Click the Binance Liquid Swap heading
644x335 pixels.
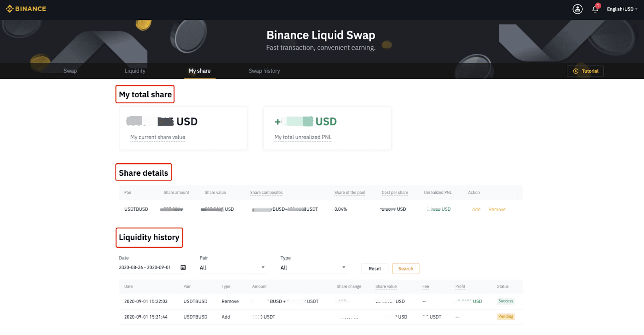coord(321,35)
